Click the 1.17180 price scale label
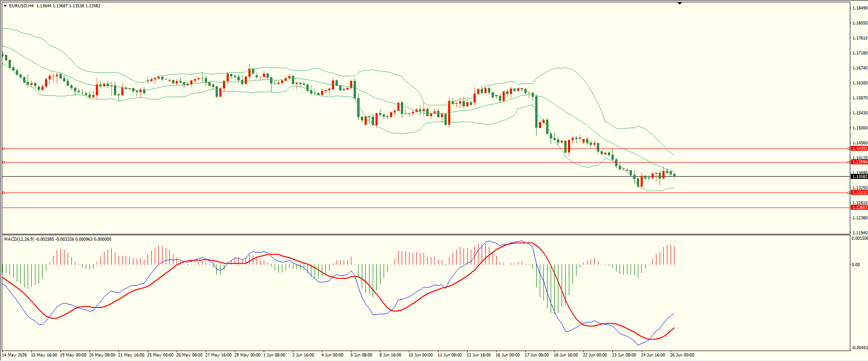The height and width of the screenshot is (361, 868). point(860,53)
